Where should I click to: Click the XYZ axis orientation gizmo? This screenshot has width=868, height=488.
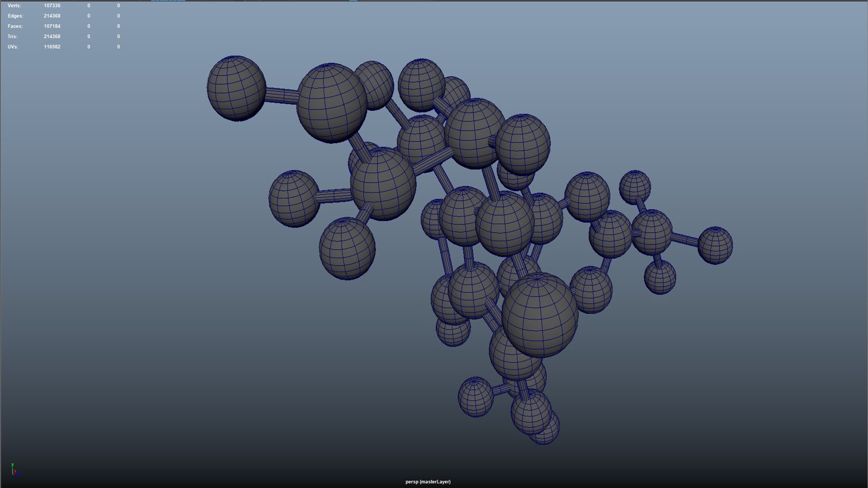(15, 469)
